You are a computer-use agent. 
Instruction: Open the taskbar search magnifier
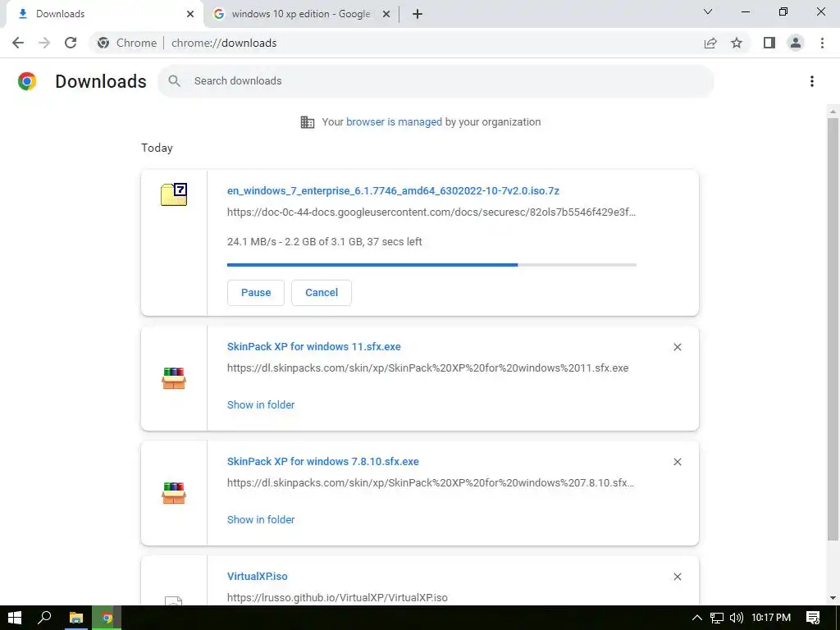[x=44, y=618]
